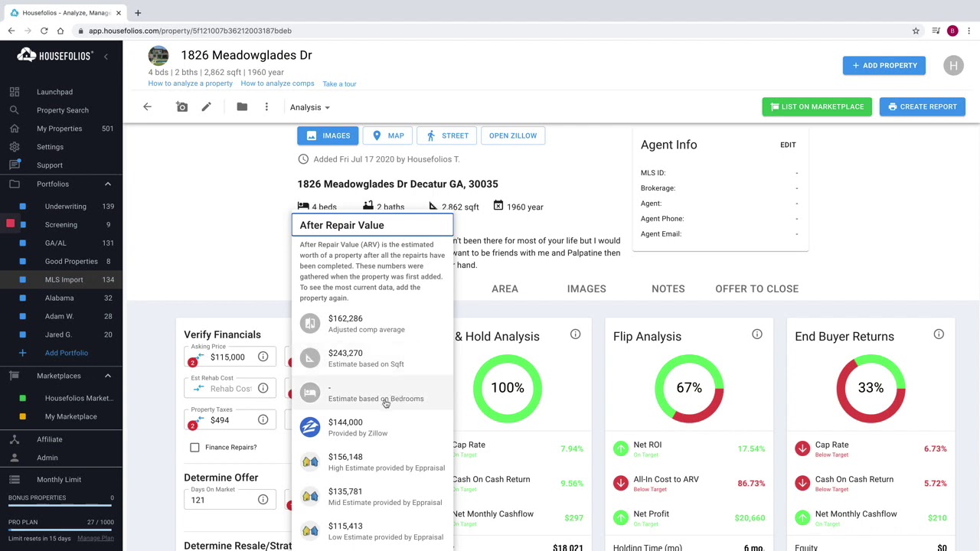Screen dimensions: 980x551
Task: Select $135,781 Mid Estimate by Eppraisal
Action: 372,497
